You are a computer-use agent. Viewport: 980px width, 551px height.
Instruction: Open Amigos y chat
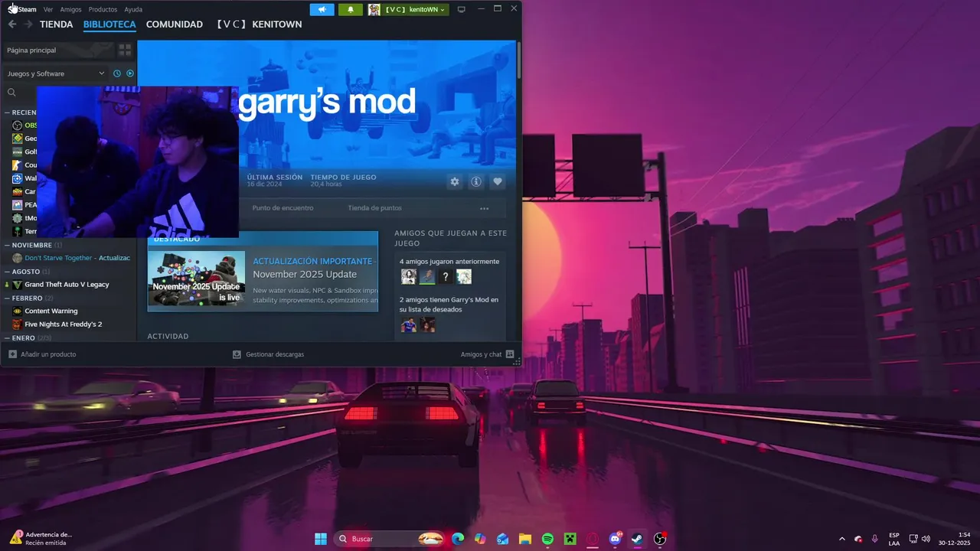pyautogui.click(x=488, y=354)
